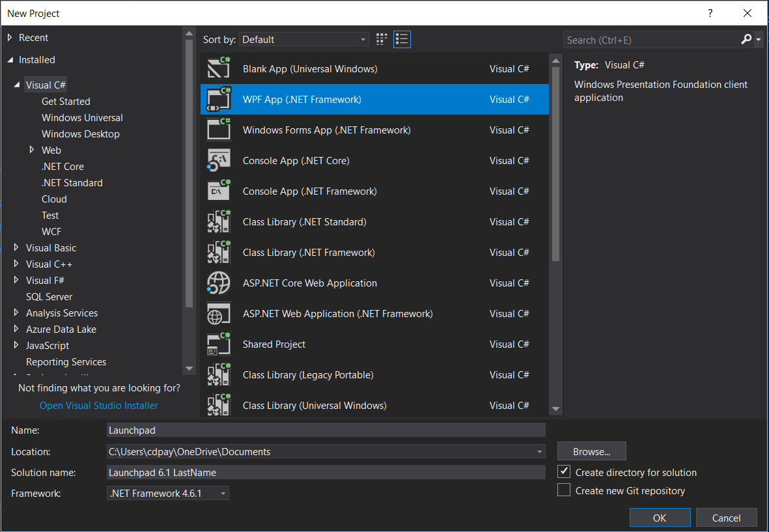Click the search magnifier icon

coord(746,39)
